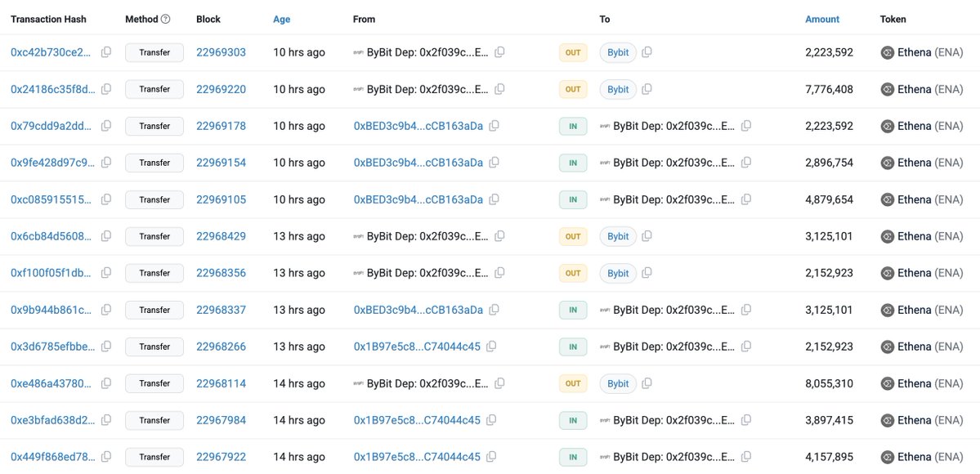This screenshot has width=980, height=474.
Task: Click amount 4,157,895
Action: 829,457
